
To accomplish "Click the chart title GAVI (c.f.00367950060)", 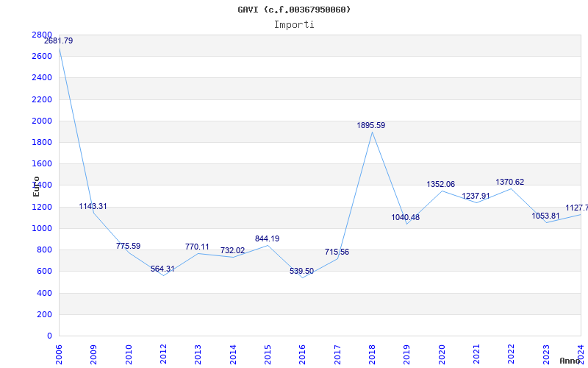I will pos(294,10).
